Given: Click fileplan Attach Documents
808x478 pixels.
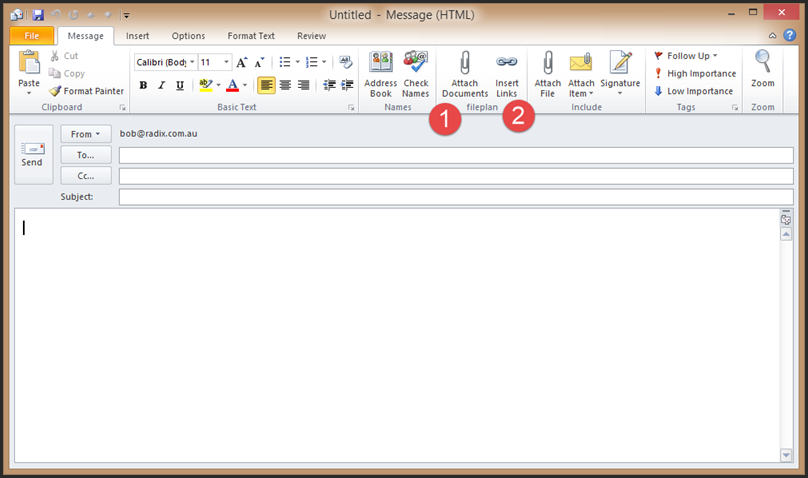Looking at the screenshot, I should (x=465, y=74).
